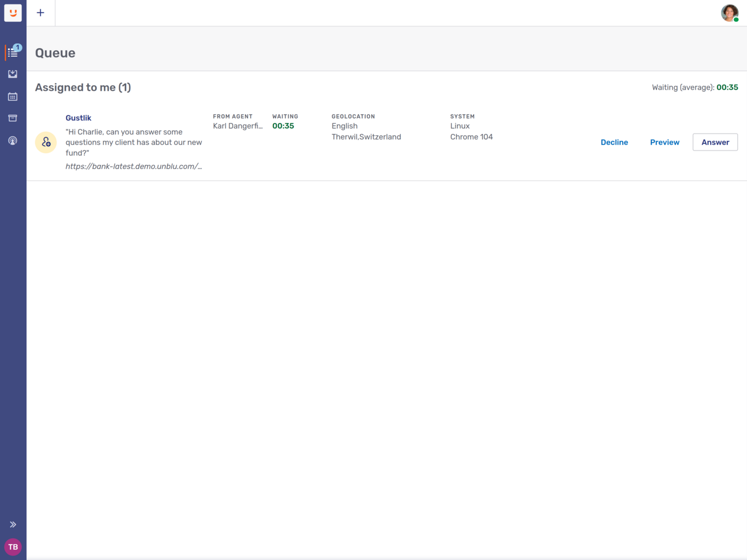Open the Inbox tray icon
The height and width of the screenshot is (560, 747).
(x=13, y=74)
